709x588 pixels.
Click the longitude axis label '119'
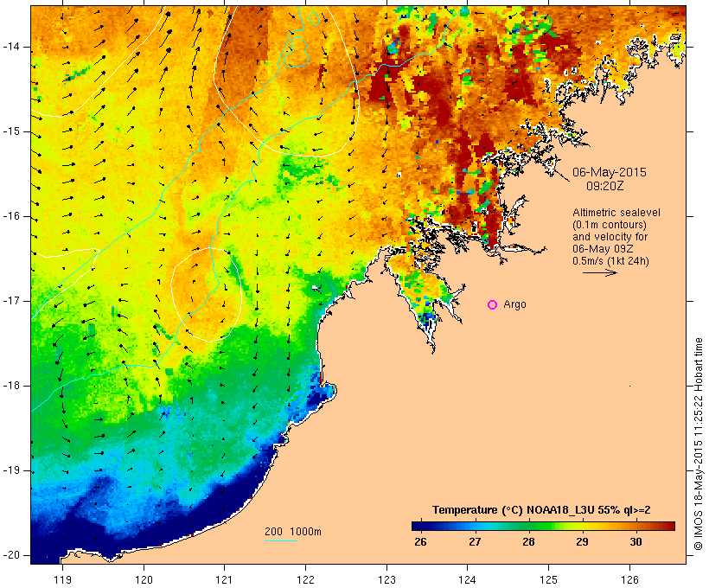point(63,579)
